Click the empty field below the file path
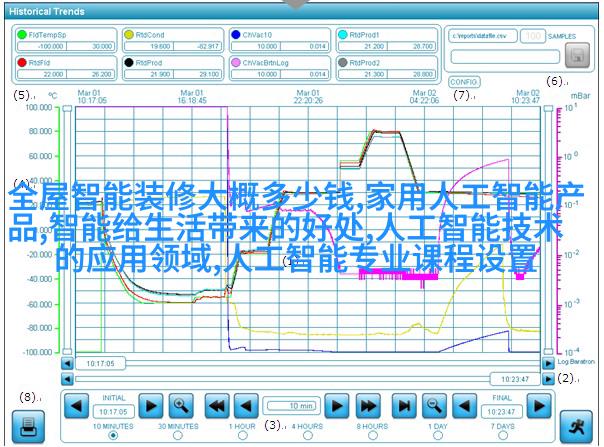Screen dimensions: 604x447 point(505,57)
